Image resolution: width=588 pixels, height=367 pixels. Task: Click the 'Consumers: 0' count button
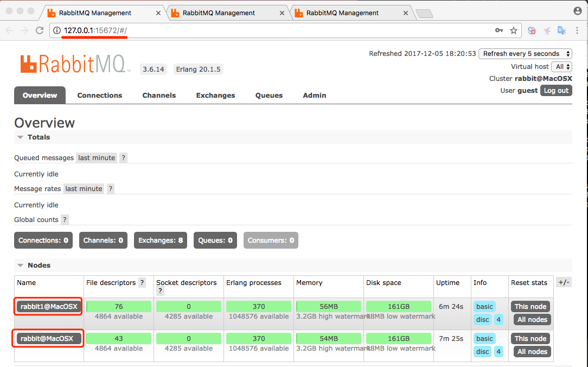pyautogui.click(x=271, y=240)
